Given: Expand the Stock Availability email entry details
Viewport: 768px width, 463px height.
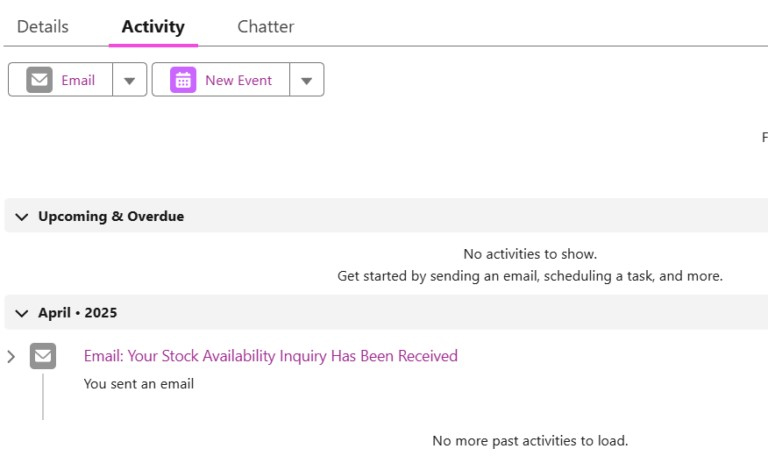Looking at the screenshot, I should coord(11,357).
